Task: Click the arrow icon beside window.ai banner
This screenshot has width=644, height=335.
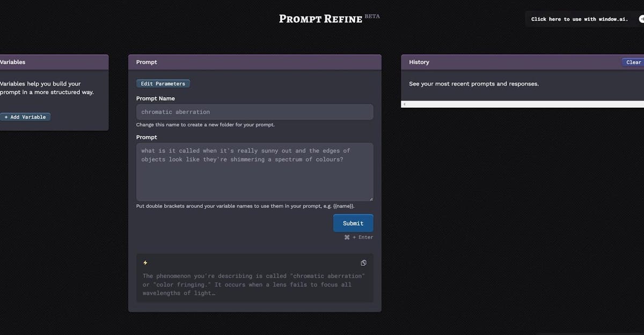Action: tap(641, 19)
